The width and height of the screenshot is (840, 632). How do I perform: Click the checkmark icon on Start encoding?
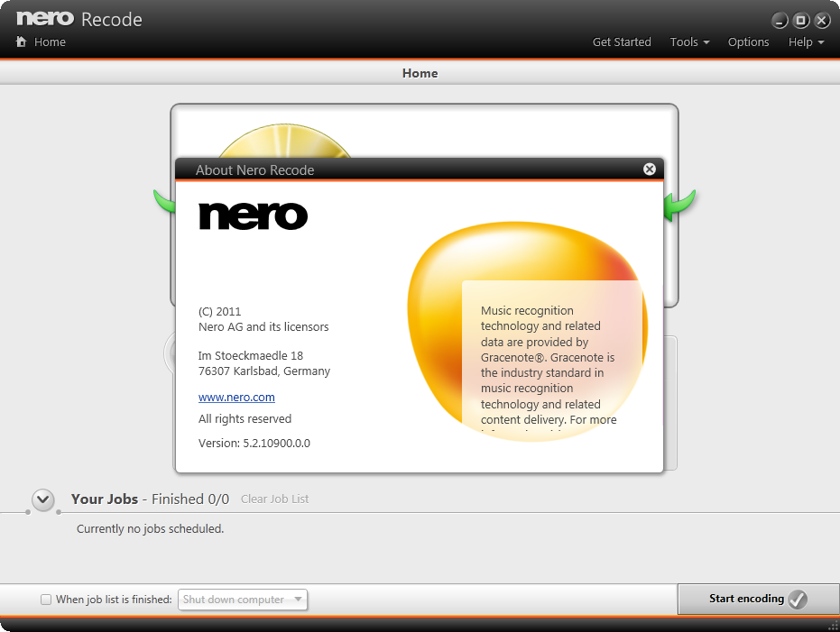pyautogui.click(x=798, y=599)
